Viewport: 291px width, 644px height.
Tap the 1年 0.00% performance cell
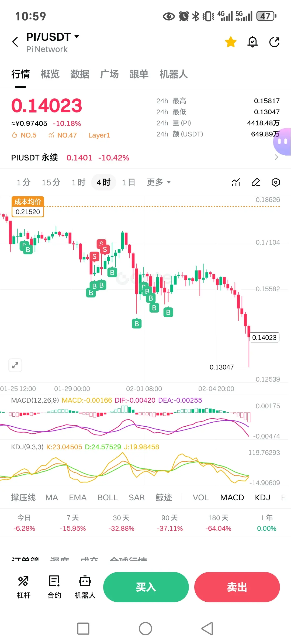267,523
